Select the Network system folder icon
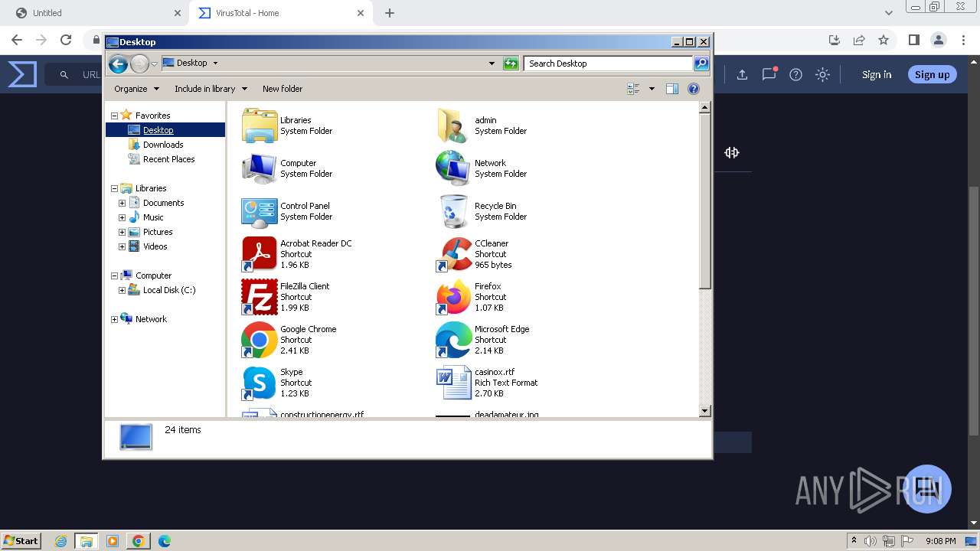Screen dimensions: 980x551 [453, 168]
